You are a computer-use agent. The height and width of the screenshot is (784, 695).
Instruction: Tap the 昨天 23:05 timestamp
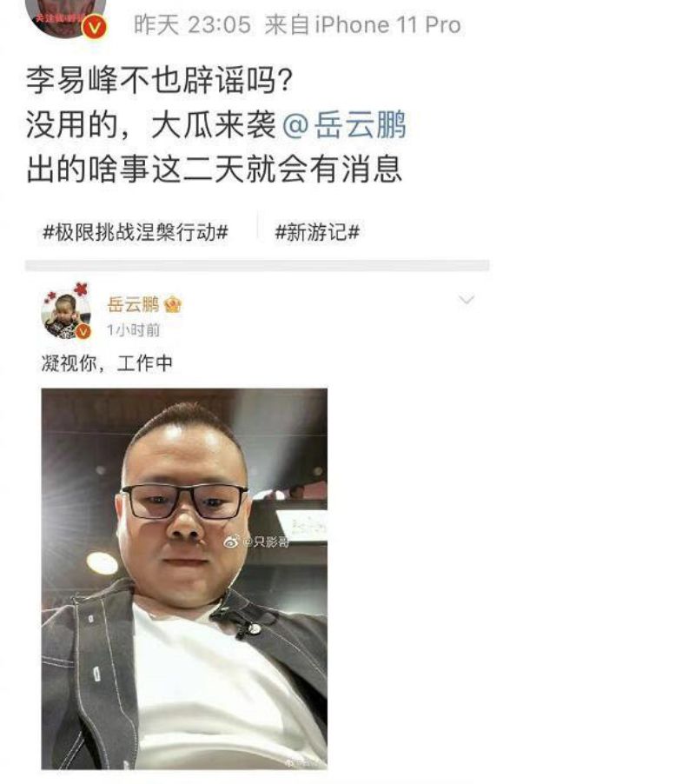[192, 25]
